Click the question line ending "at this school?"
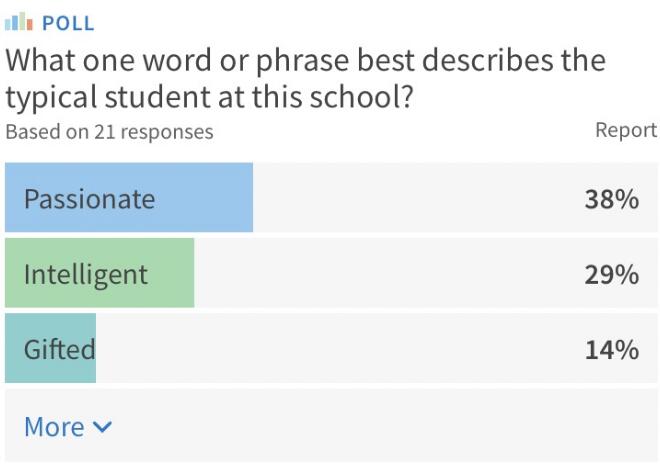This screenshot has height=471, width=660. [x=213, y=97]
